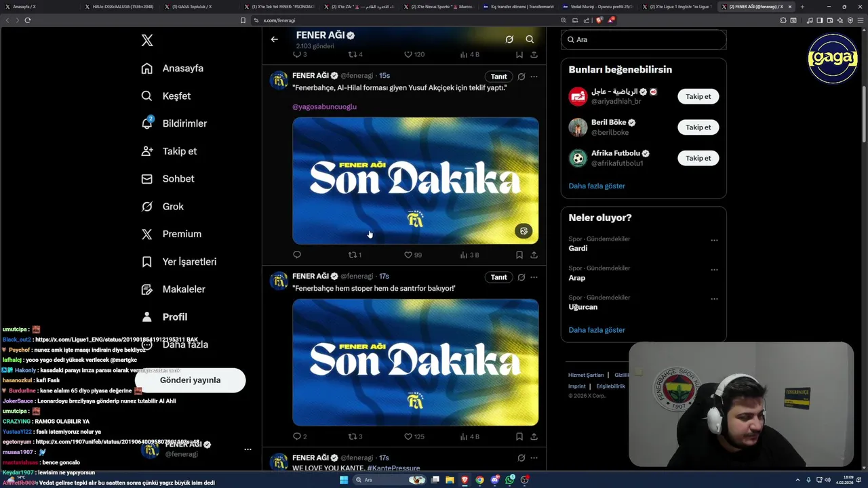The height and width of the screenshot is (488, 868).
Task: Bookmark the stoper ve santrfor post
Action: coord(519,436)
